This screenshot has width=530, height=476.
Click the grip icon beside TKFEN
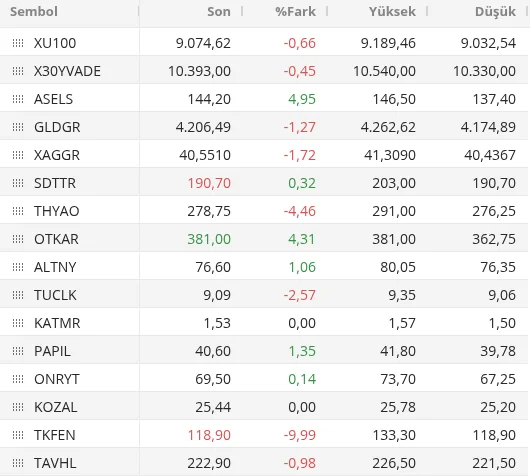[18, 435]
